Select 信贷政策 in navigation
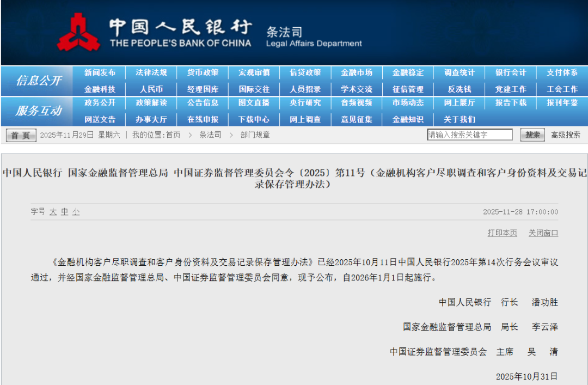This screenshot has height=385, width=588. click(x=305, y=72)
